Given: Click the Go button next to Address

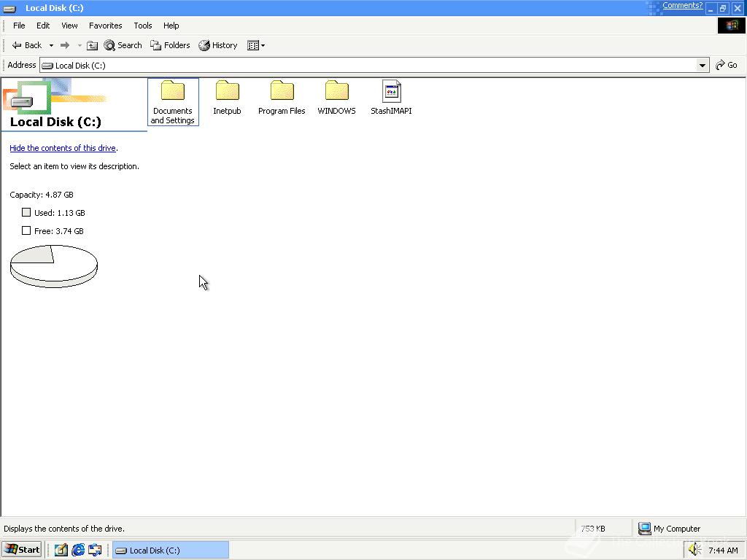Looking at the screenshot, I should (x=727, y=65).
